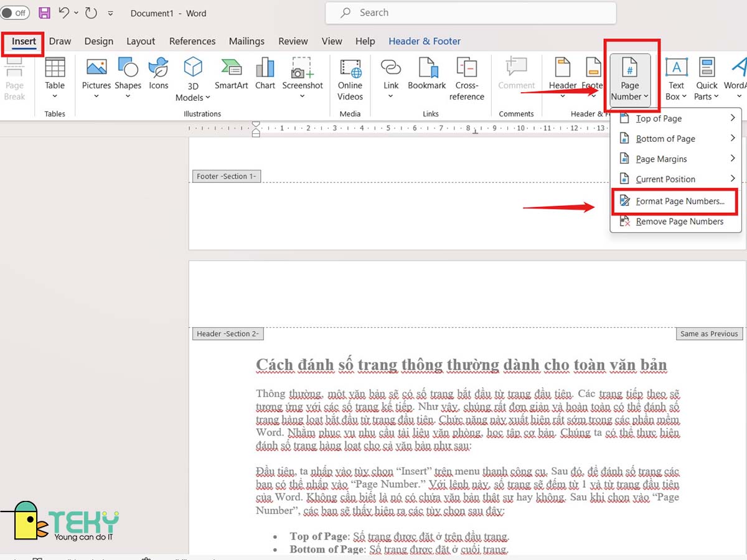Screen dimensions: 747x560
Task: Click the Undo arrow icon
Action: pyautogui.click(x=63, y=13)
